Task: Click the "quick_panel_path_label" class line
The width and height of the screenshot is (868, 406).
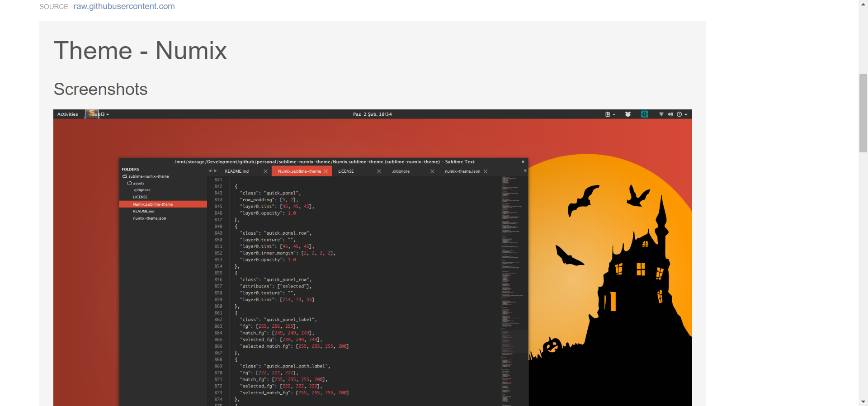Action: pyautogui.click(x=285, y=366)
